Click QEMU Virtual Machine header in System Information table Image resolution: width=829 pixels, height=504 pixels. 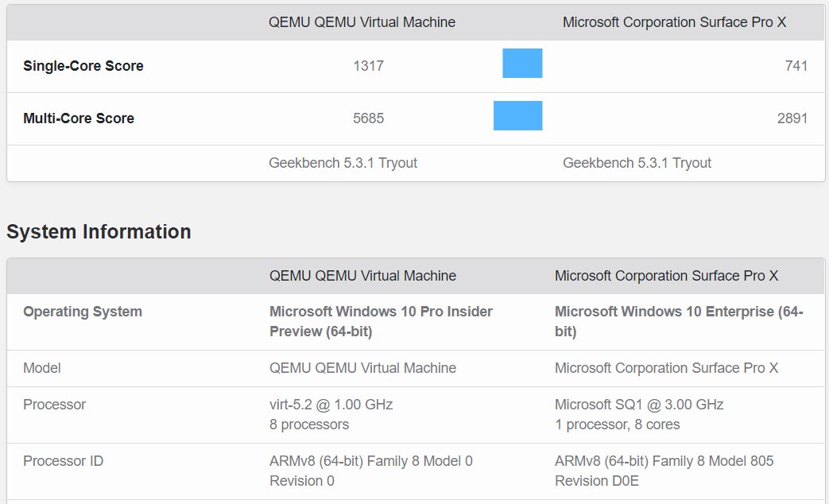(362, 276)
